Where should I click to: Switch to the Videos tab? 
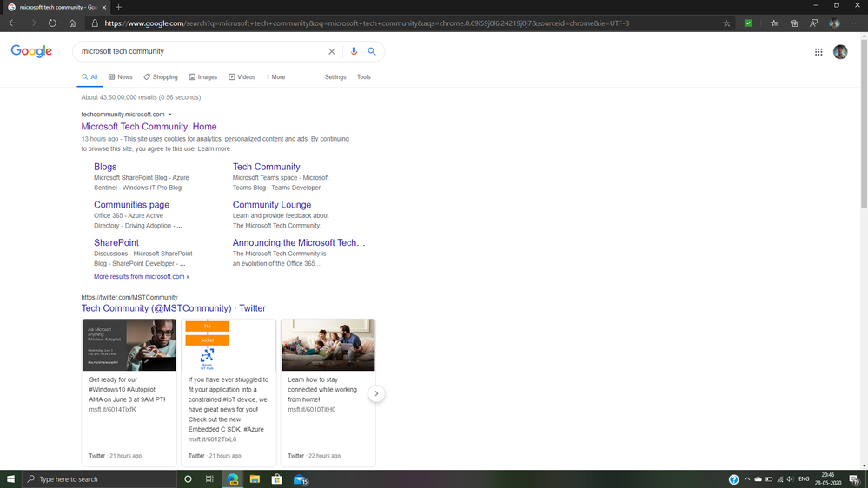click(x=242, y=77)
